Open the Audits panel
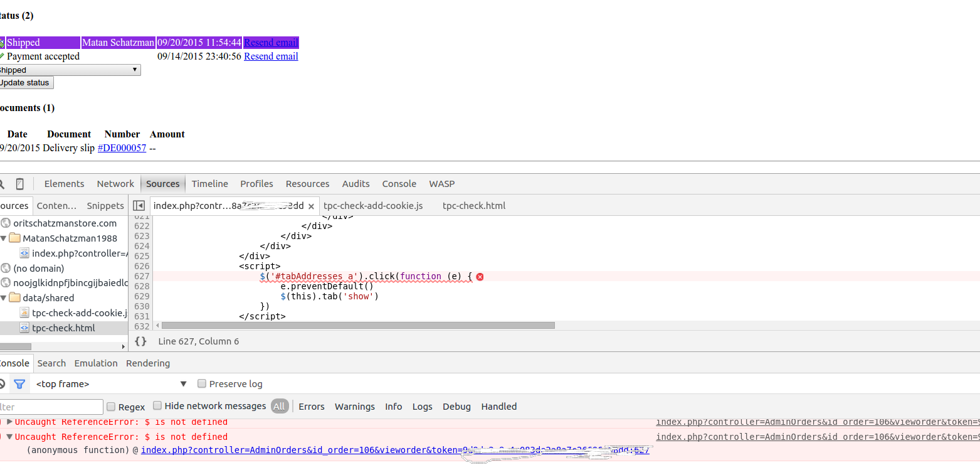This screenshot has width=980, height=470. [x=356, y=184]
